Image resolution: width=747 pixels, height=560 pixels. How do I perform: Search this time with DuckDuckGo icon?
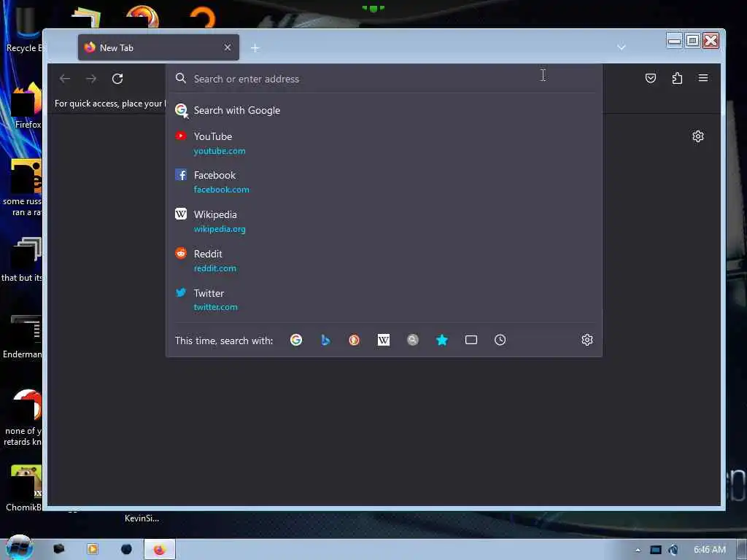(354, 340)
